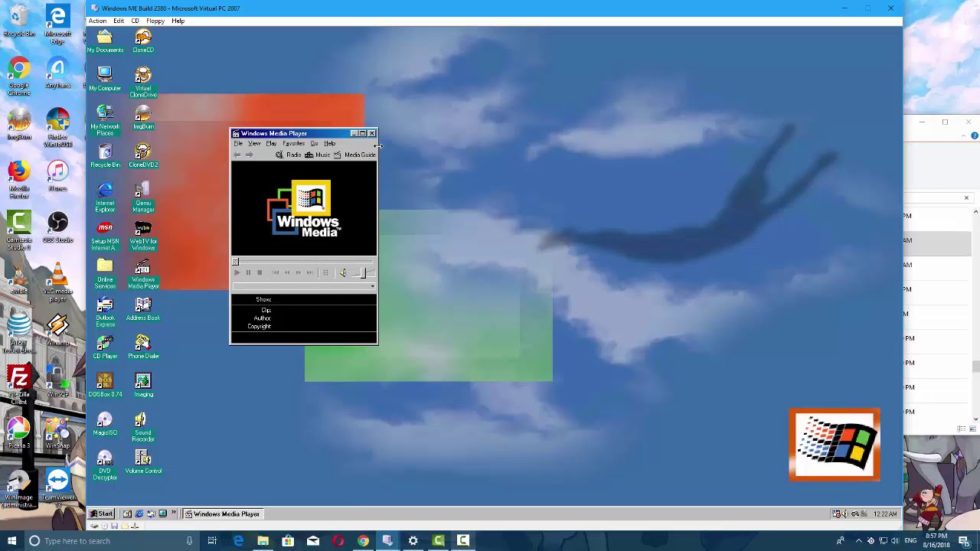Stop playback in Windows Media Player

pos(260,272)
